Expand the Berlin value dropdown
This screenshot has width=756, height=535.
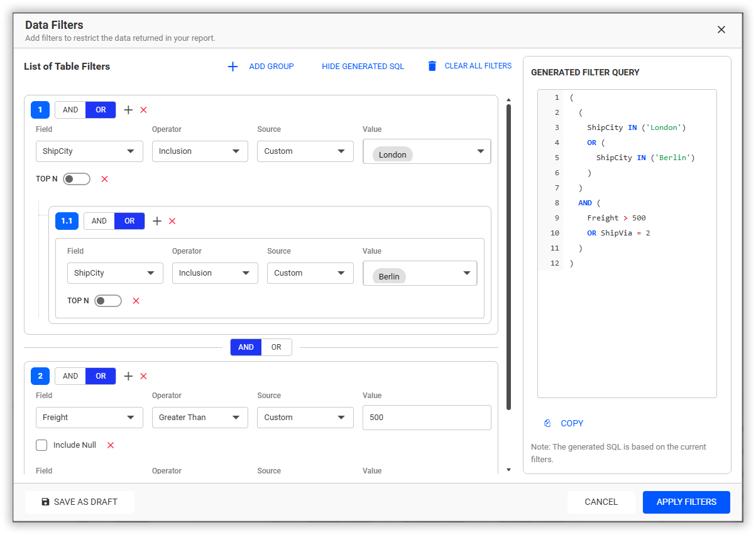pos(420,273)
